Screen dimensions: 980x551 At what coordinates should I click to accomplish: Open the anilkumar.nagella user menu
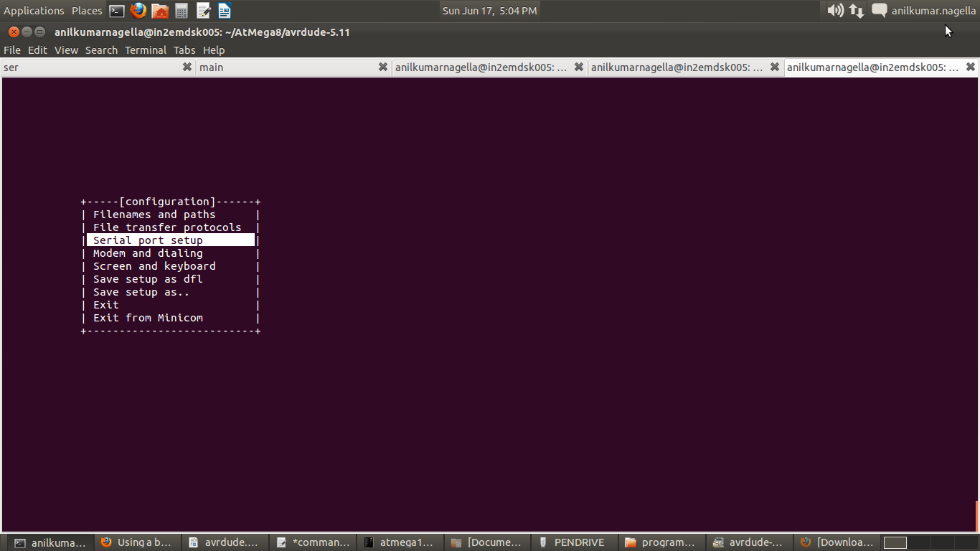(933, 11)
